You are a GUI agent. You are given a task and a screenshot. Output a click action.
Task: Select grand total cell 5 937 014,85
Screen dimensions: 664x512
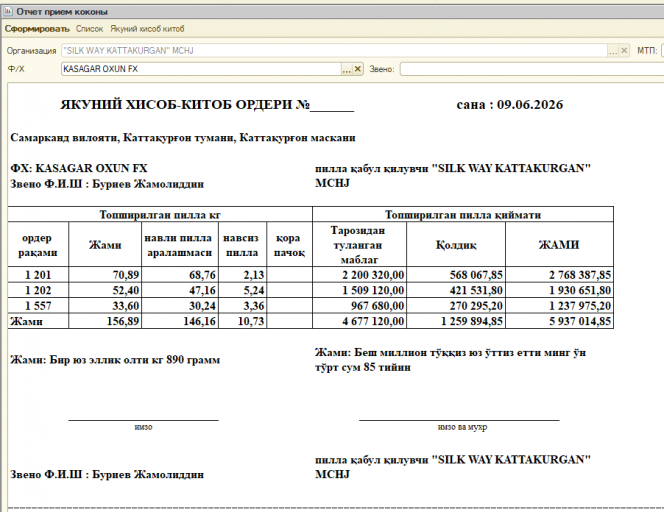[559, 321]
